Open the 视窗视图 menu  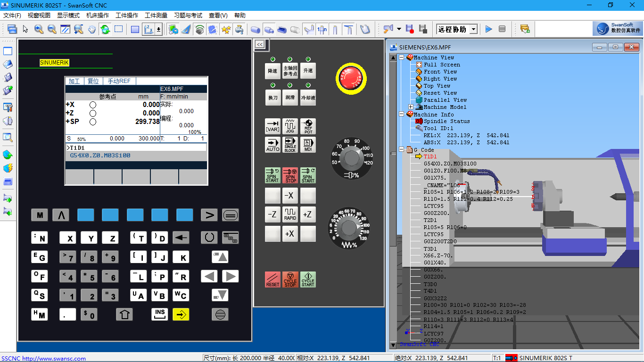[39, 16]
